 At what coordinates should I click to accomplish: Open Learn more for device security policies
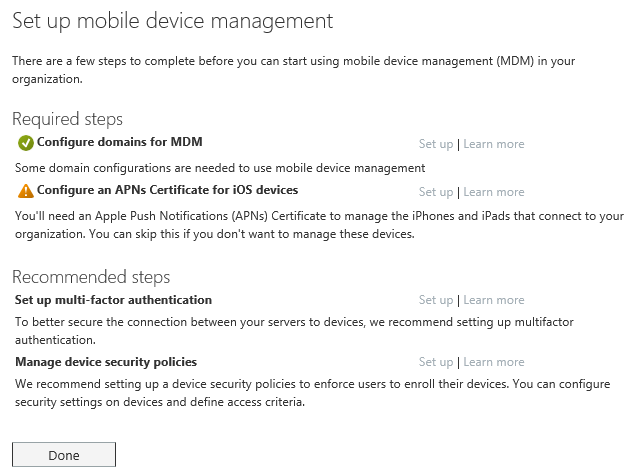pyautogui.click(x=494, y=362)
